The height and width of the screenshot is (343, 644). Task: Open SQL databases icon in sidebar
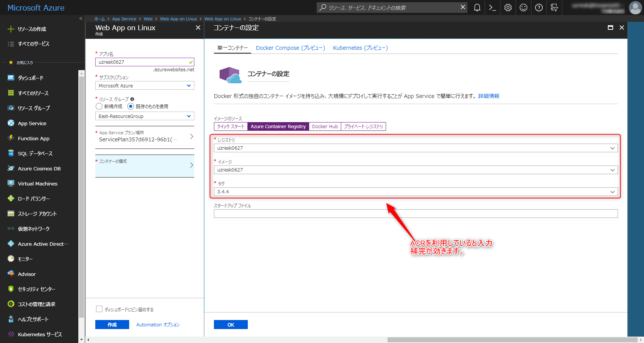click(x=11, y=153)
